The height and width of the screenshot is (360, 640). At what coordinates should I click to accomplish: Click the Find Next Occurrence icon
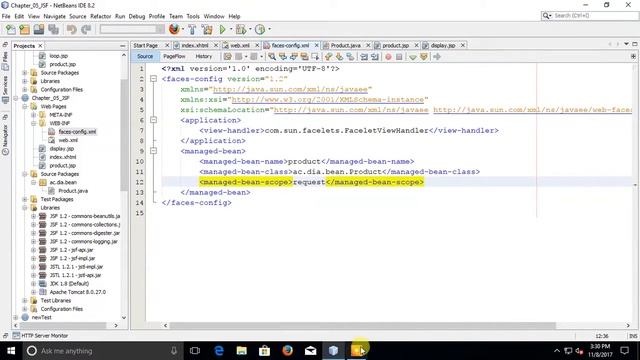tap(293, 56)
